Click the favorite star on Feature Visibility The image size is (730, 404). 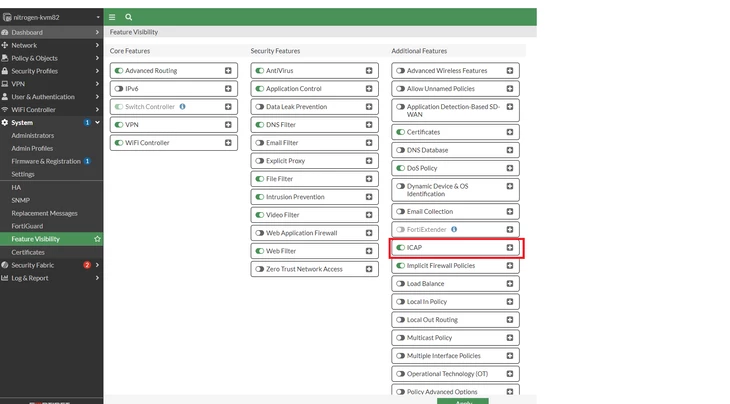pos(97,239)
